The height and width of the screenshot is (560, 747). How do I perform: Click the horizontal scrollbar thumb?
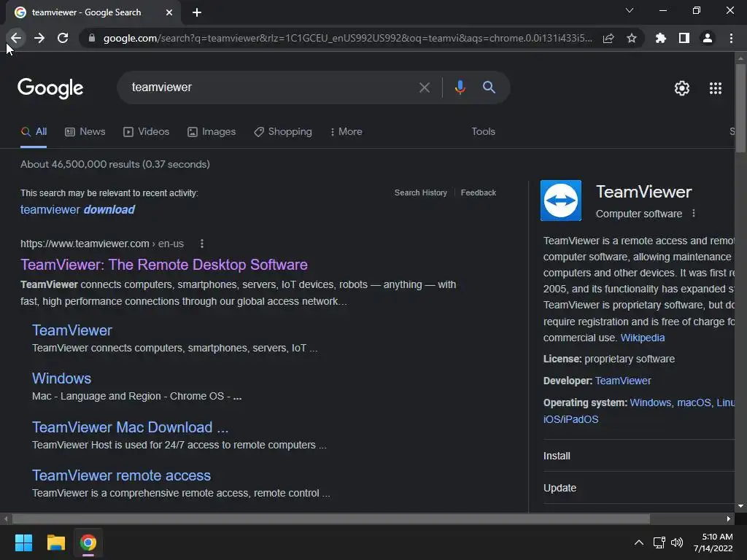click(330, 518)
